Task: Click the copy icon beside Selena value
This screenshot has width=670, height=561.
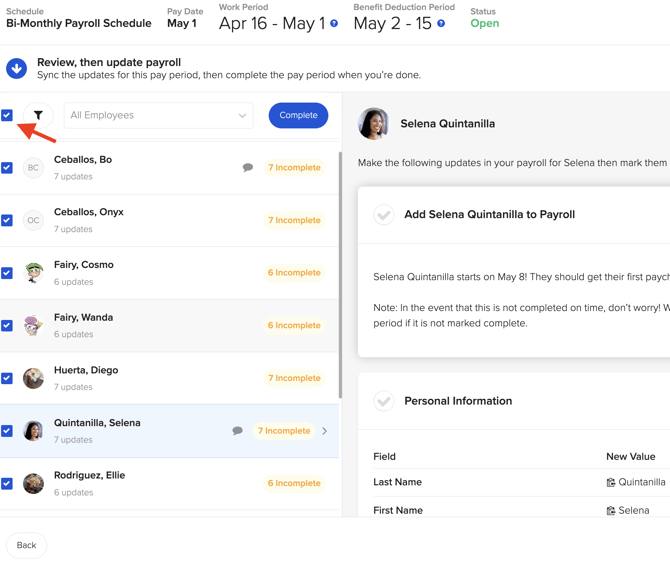Action: pos(611,510)
